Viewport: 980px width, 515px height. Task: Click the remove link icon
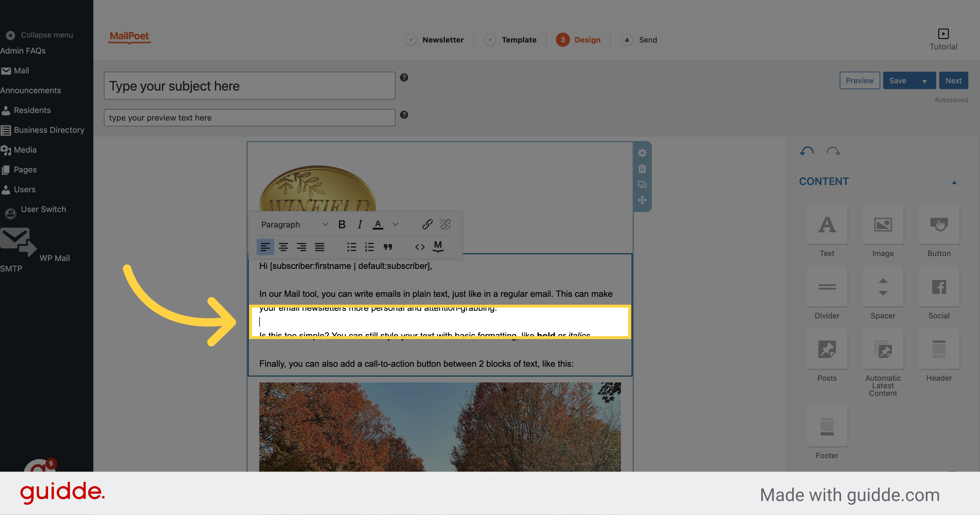[445, 225]
